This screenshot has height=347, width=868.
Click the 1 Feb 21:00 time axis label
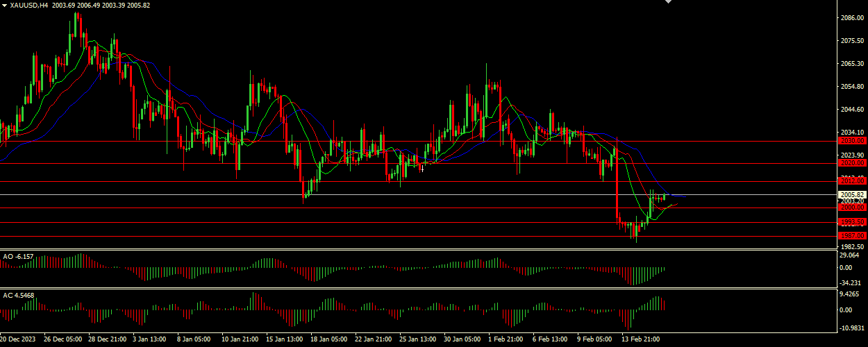click(506, 340)
